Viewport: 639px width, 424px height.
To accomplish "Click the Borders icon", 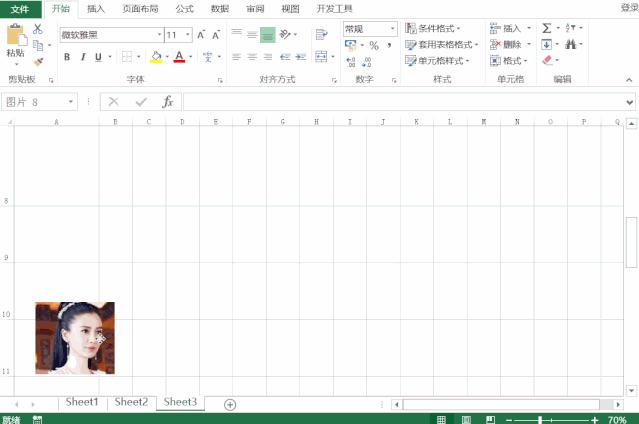I will [127, 57].
